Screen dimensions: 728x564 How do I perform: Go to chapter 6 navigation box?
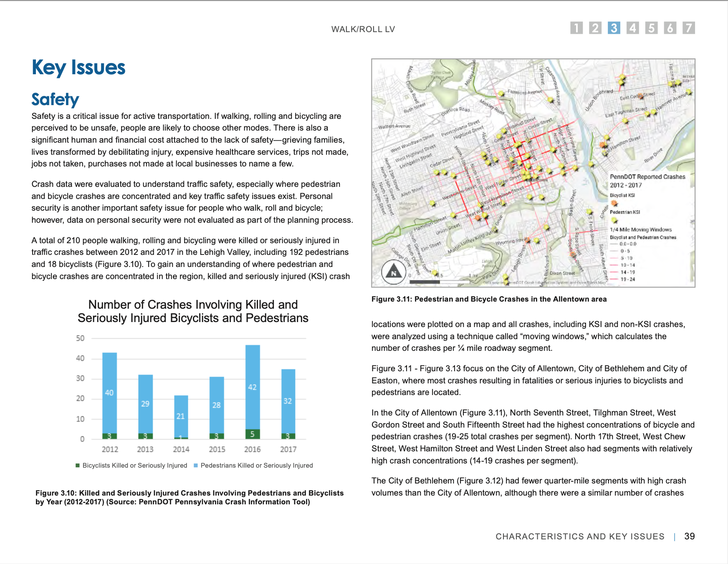tap(670, 28)
